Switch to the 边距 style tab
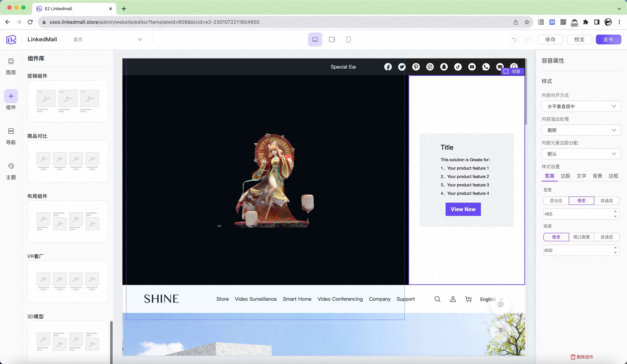The height and width of the screenshot is (364, 627). pos(565,176)
